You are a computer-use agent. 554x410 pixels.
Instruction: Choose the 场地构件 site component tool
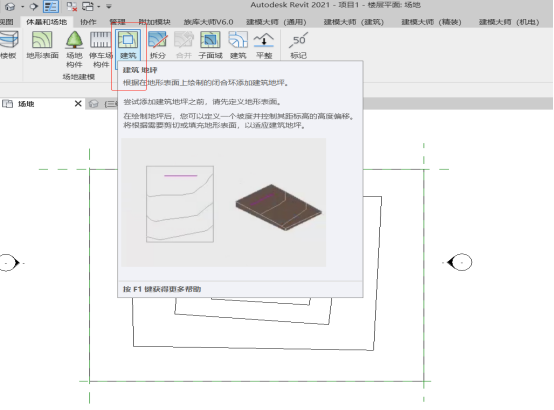tap(74, 49)
